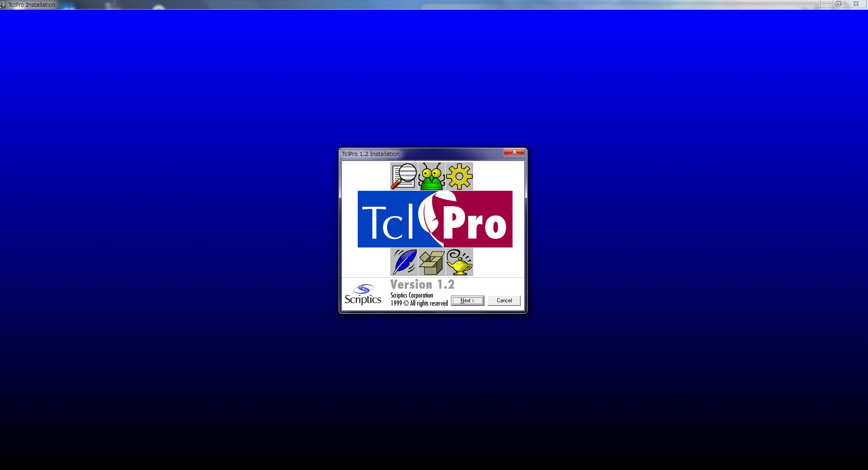The height and width of the screenshot is (470, 868).
Task: Minimize the outer TclPro Installation window
Action: pos(826,4)
